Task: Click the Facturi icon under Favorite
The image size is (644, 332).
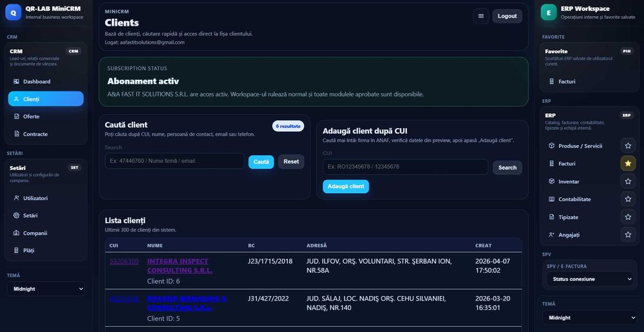Action: [552, 82]
